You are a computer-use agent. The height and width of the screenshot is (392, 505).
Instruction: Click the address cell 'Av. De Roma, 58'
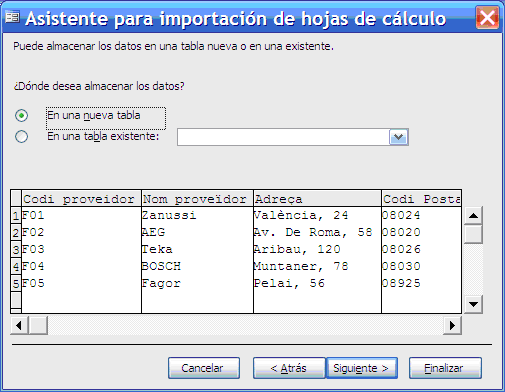(x=318, y=232)
